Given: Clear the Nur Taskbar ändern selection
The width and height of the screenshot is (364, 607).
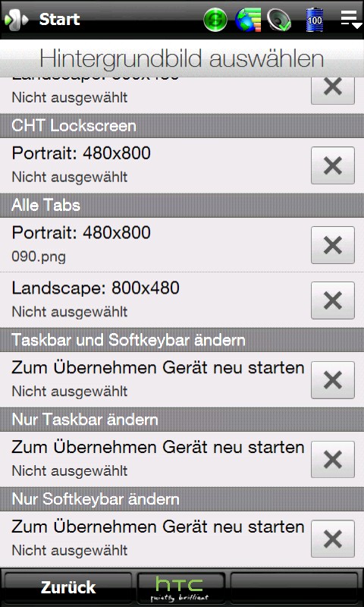Looking at the screenshot, I should (333, 460).
